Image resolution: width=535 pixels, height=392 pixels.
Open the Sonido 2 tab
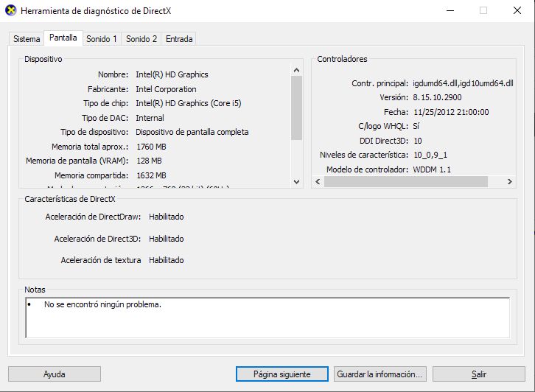(141, 39)
